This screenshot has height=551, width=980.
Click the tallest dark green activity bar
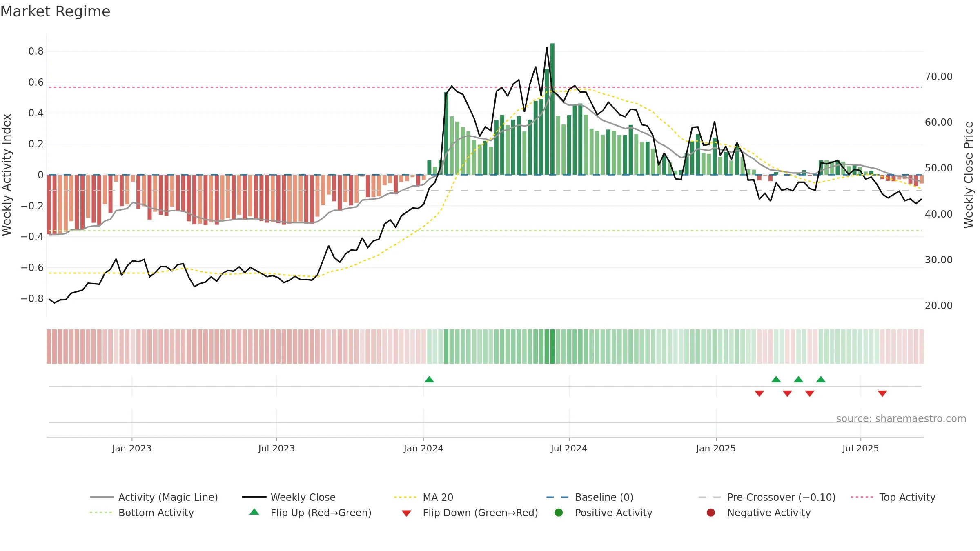[552, 109]
